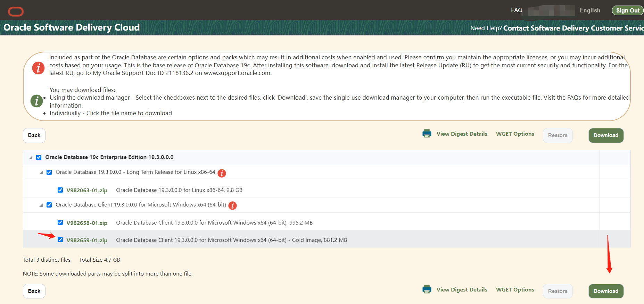Uncheck the V982063-01.zip file checkbox
The width and height of the screenshot is (644, 304).
tap(60, 190)
